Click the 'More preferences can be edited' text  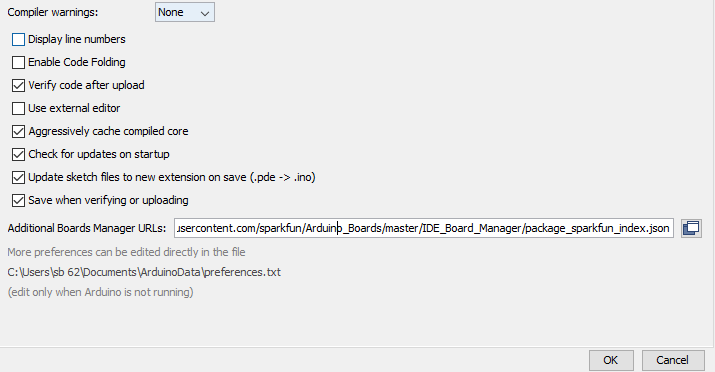pyautogui.click(x=126, y=252)
